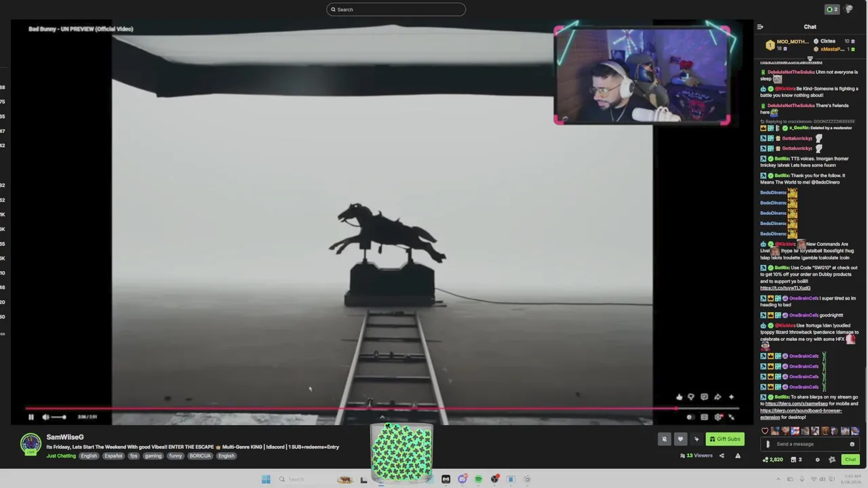This screenshot has width=868, height=488.
Task: Click the Send a message input
Action: (810, 445)
